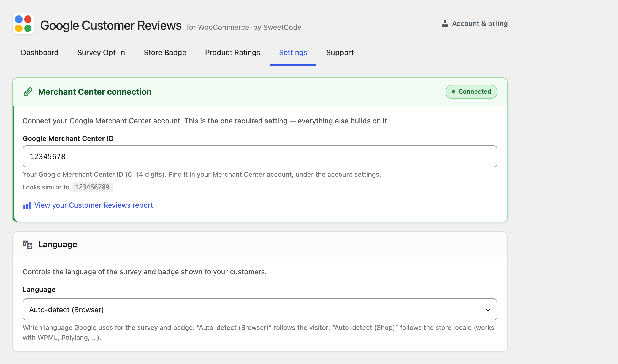Open the Dashboard tab
This screenshot has width=618, height=364.
click(40, 53)
